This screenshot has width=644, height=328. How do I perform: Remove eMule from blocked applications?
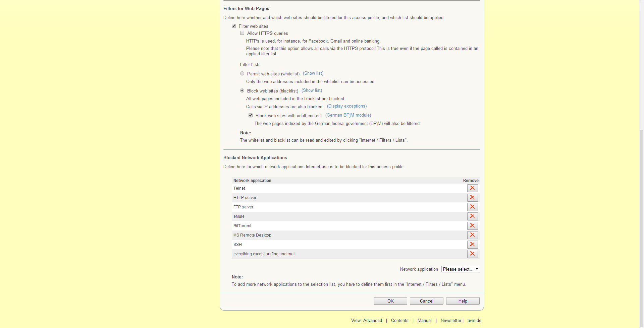pyautogui.click(x=472, y=216)
